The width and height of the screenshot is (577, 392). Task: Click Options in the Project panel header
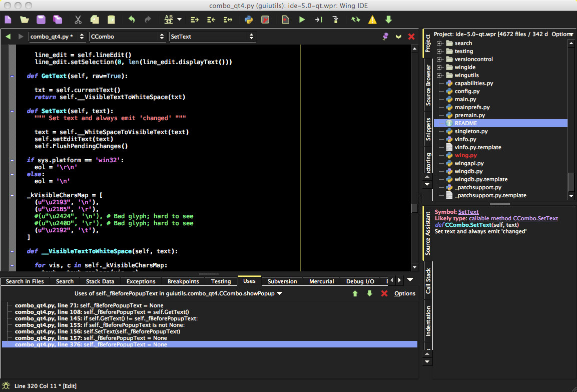[562, 34]
